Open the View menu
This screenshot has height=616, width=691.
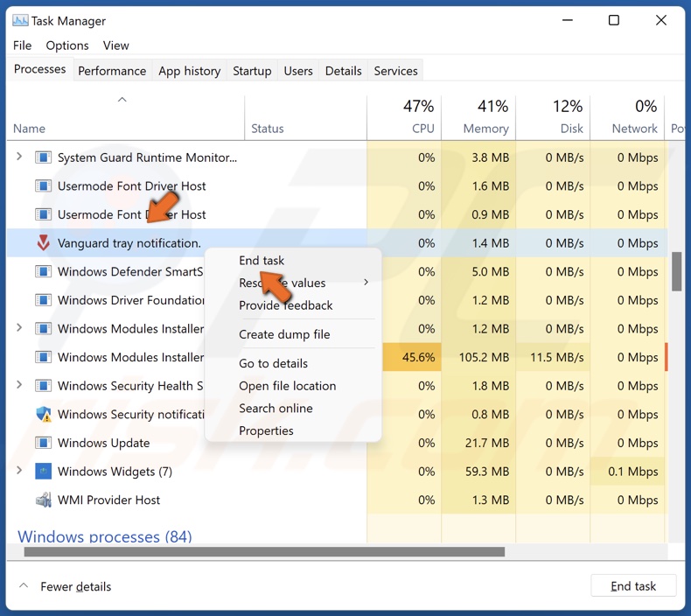(x=116, y=45)
